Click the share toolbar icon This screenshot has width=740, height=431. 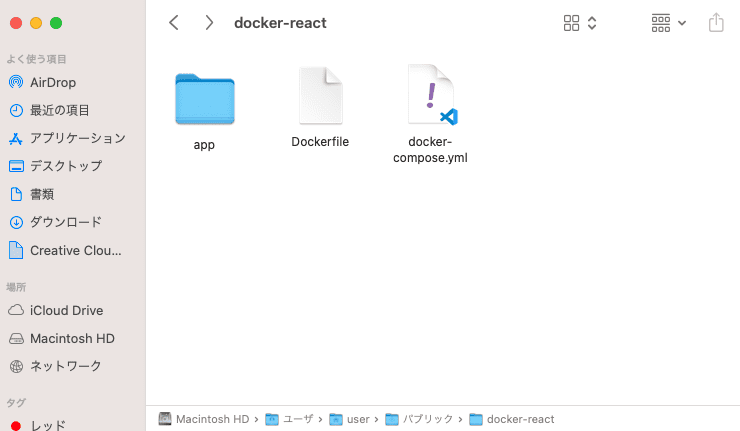point(716,22)
